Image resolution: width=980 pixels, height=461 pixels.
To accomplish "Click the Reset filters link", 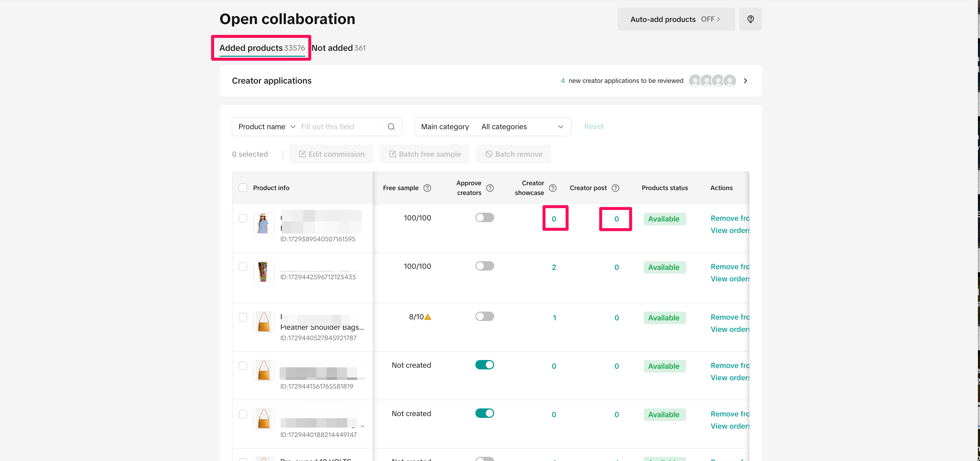I will coord(594,126).
